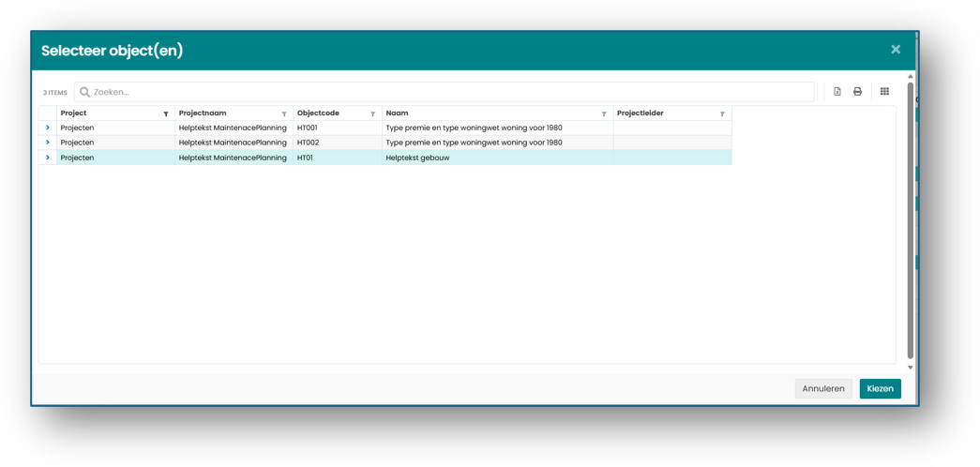This screenshot has width=980, height=467.
Task: Open the filter on the Naam column
Action: 604,113
